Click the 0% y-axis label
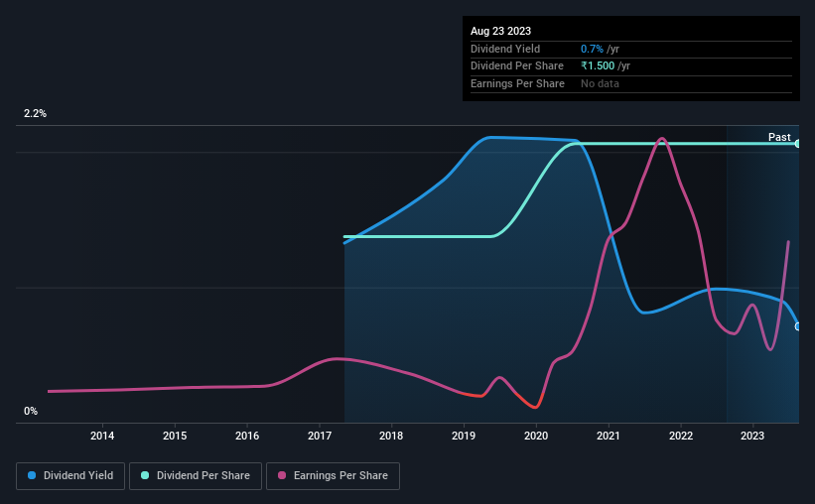This screenshot has width=815, height=504. pos(31,411)
